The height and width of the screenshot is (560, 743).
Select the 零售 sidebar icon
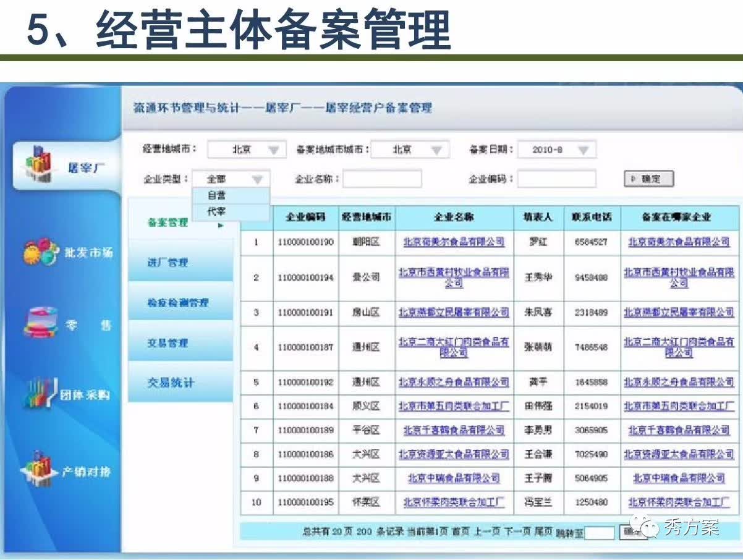pyautogui.click(x=41, y=323)
